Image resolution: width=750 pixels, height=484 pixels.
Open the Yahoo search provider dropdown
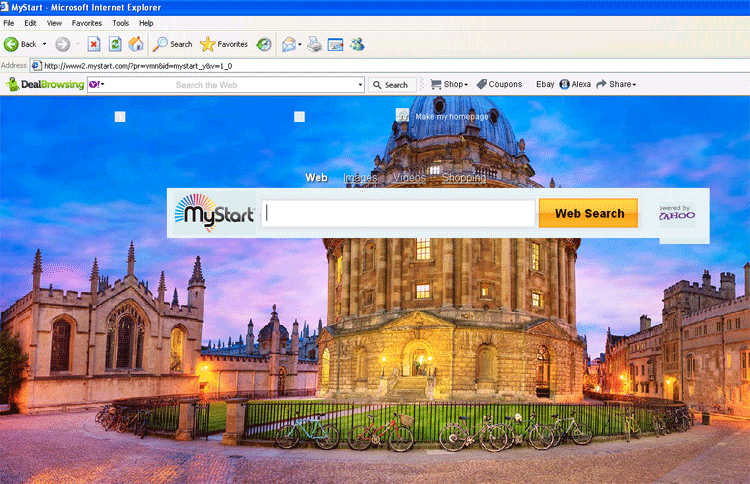tap(97, 85)
